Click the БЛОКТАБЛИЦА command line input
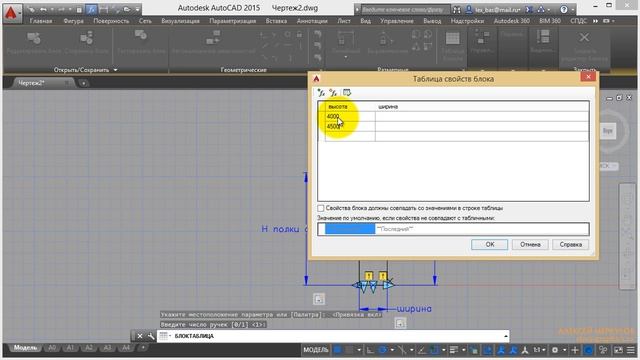 click(333, 336)
